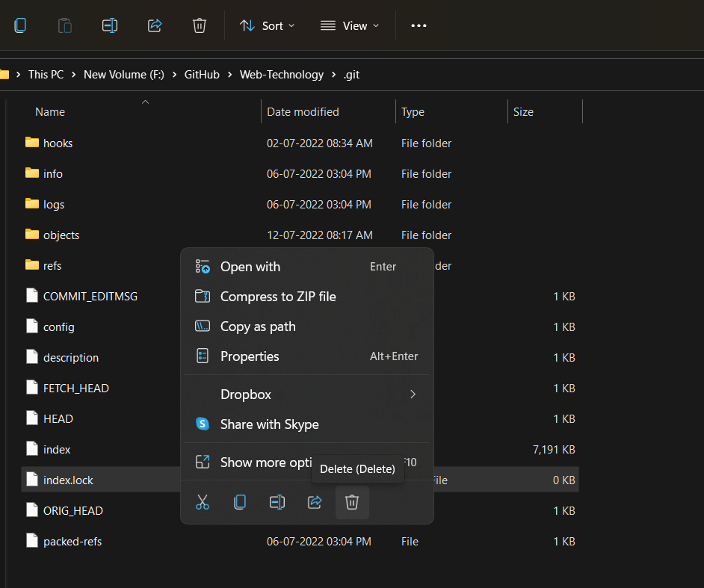The height and width of the screenshot is (588, 704).
Task: Sort by the Date modified column header
Action: [303, 112]
